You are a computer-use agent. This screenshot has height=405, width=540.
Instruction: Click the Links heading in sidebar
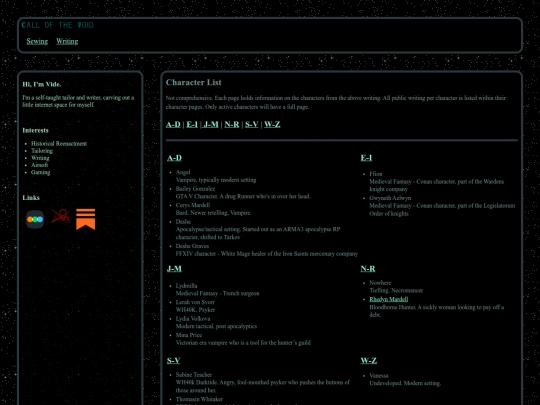point(31,198)
